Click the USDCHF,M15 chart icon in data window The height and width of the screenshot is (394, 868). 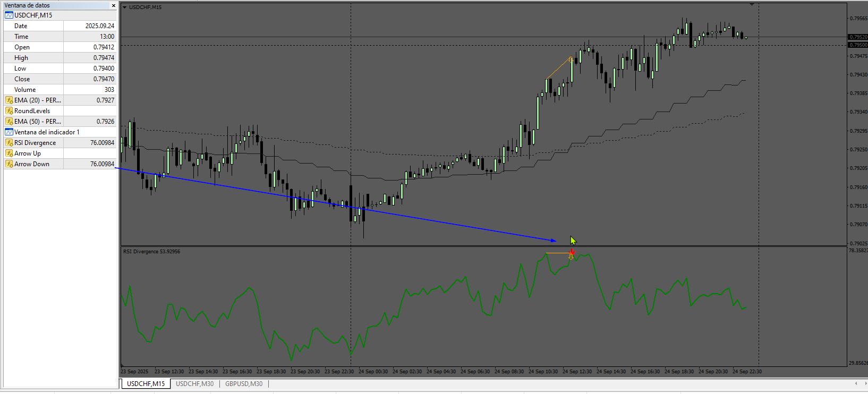pos(9,15)
